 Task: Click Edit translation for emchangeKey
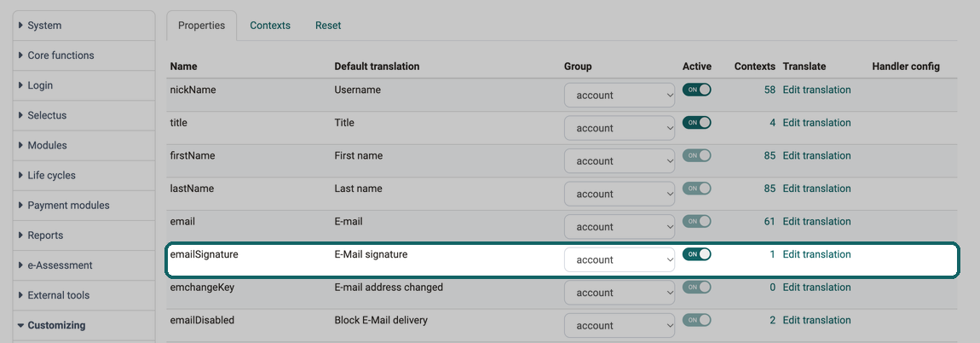click(x=816, y=288)
